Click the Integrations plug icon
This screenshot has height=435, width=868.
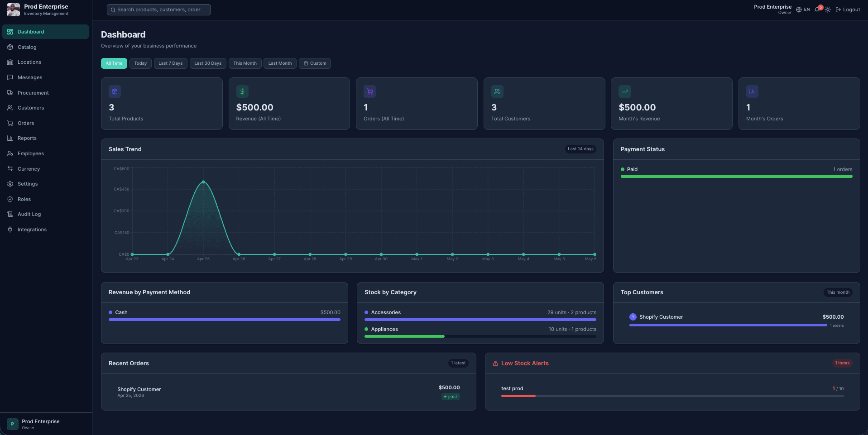10,229
